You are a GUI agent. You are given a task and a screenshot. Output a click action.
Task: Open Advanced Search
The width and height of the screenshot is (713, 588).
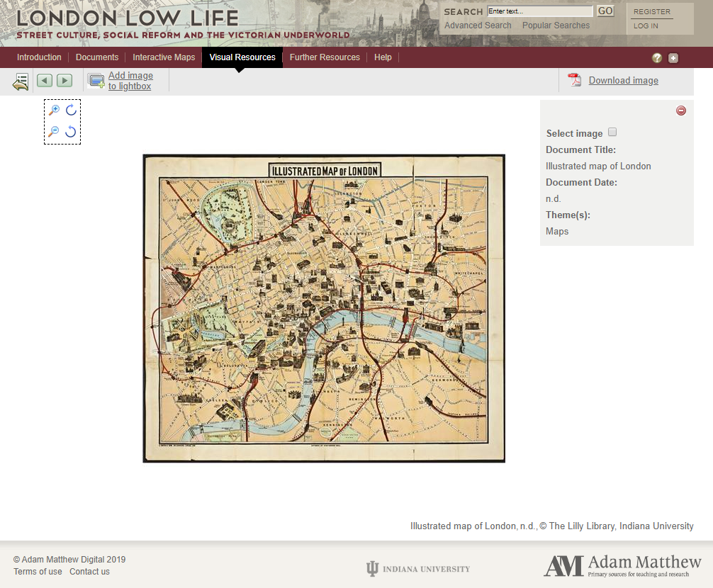tap(478, 26)
